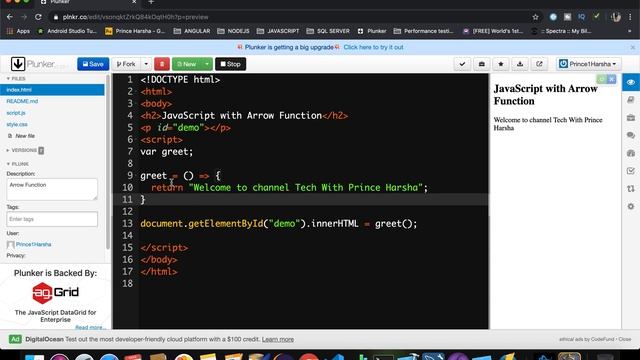Dismiss the Plunker upgrade banner
The height and width of the screenshot is (360, 640).
click(633, 47)
